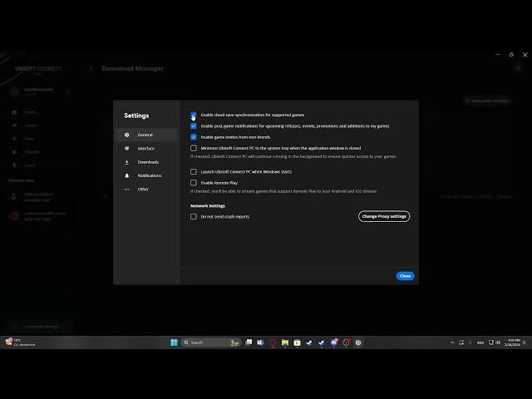
Task: Select Other settings tab
Action: coord(146,189)
